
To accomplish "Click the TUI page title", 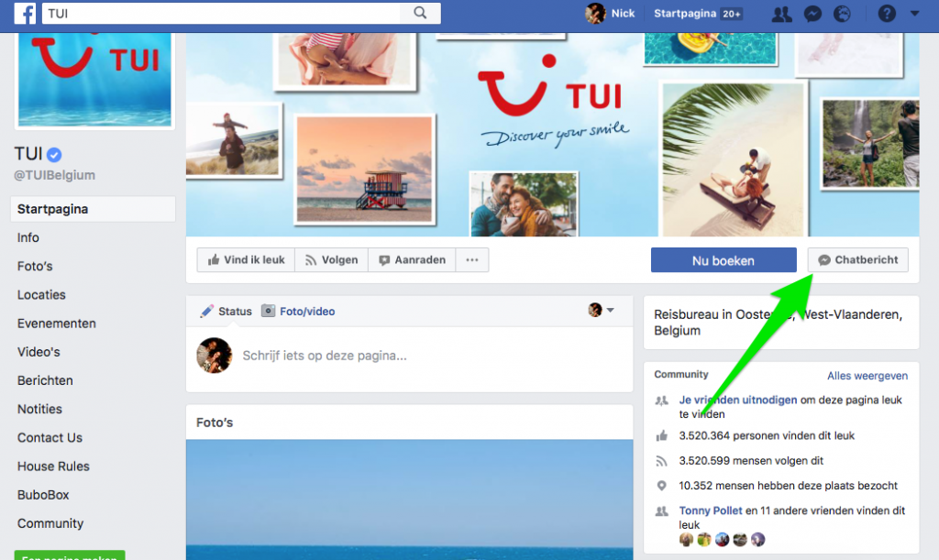I will 28,154.
